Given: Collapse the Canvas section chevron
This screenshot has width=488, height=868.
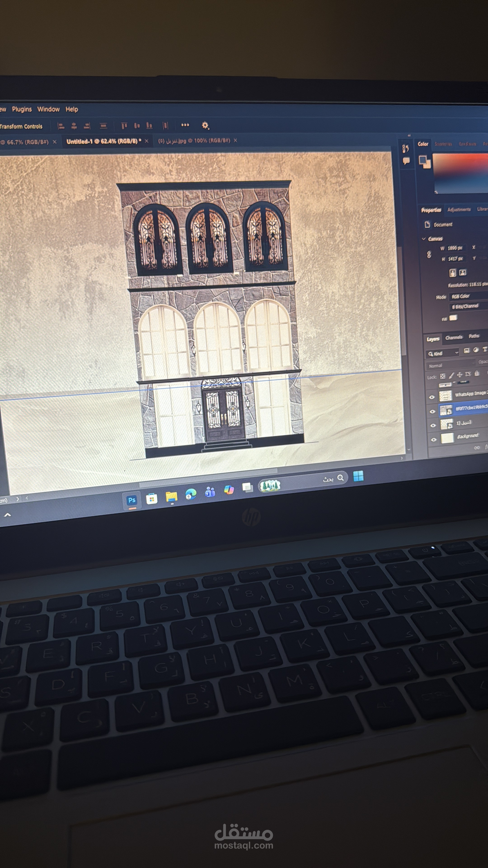Looking at the screenshot, I should [x=424, y=238].
